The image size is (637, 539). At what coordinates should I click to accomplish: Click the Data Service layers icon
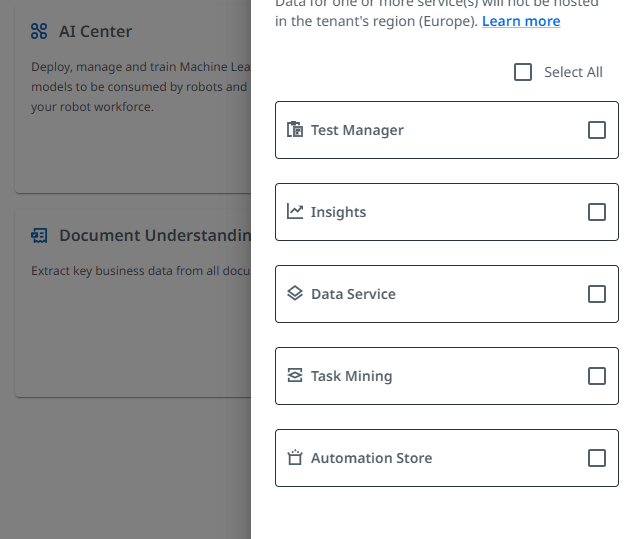click(295, 293)
